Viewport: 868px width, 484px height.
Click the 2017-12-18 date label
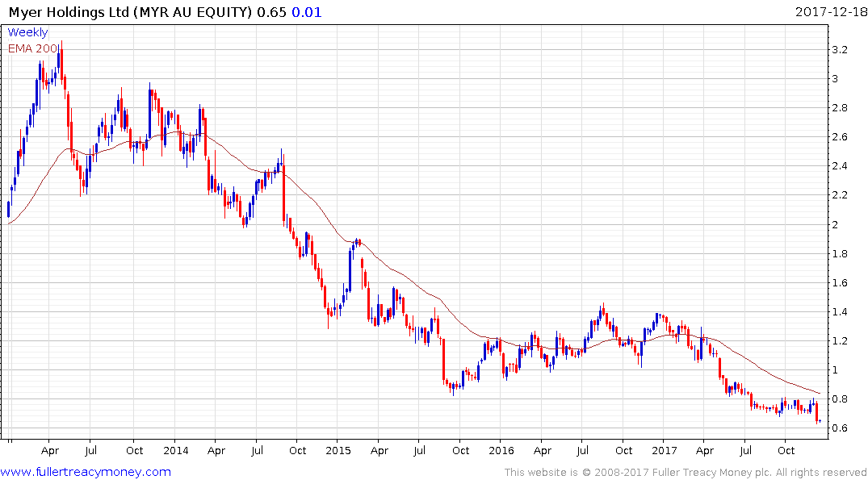click(830, 11)
